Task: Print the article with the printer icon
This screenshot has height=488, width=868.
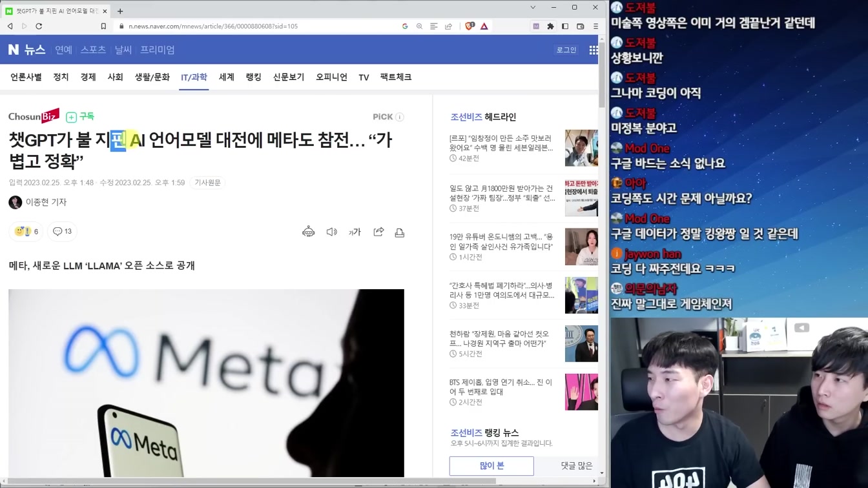Action: pos(400,232)
